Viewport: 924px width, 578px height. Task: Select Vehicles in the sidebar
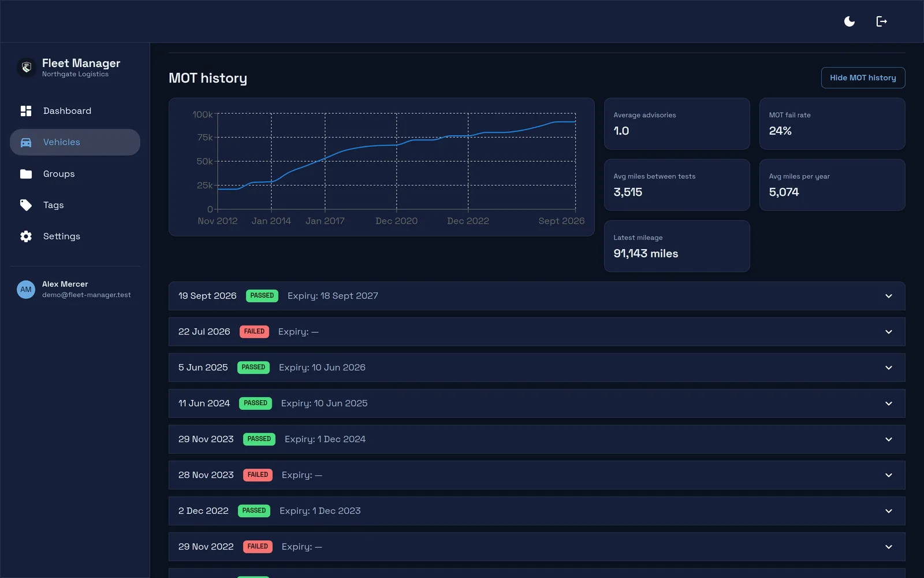point(75,142)
